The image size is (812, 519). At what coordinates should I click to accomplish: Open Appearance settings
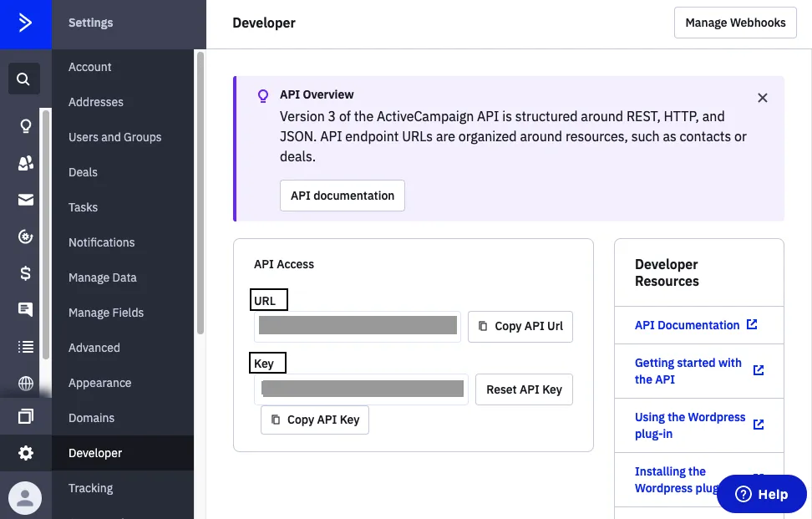(x=100, y=383)
